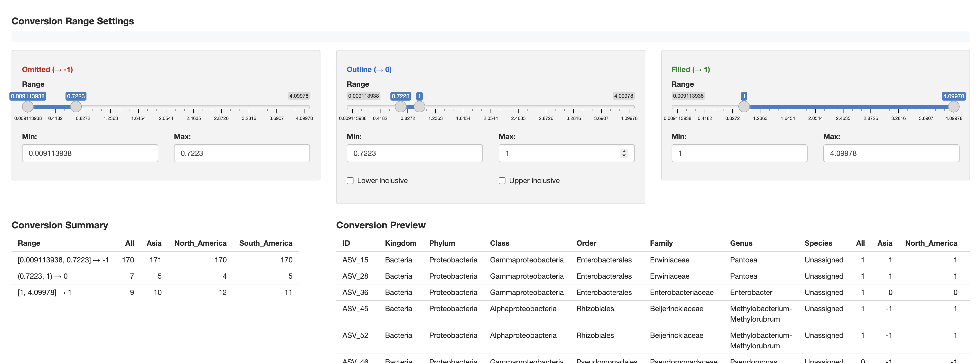Click the Filled Min input field

click(x=739, y=153)
